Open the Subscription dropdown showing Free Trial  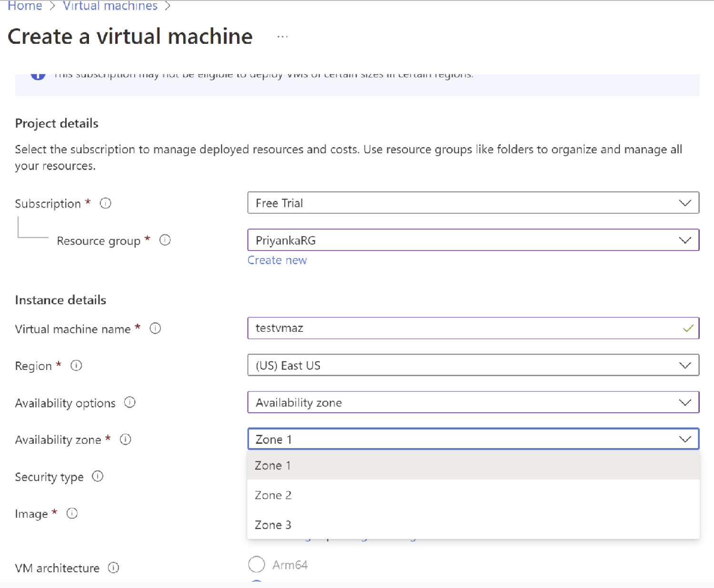[473, 203]
